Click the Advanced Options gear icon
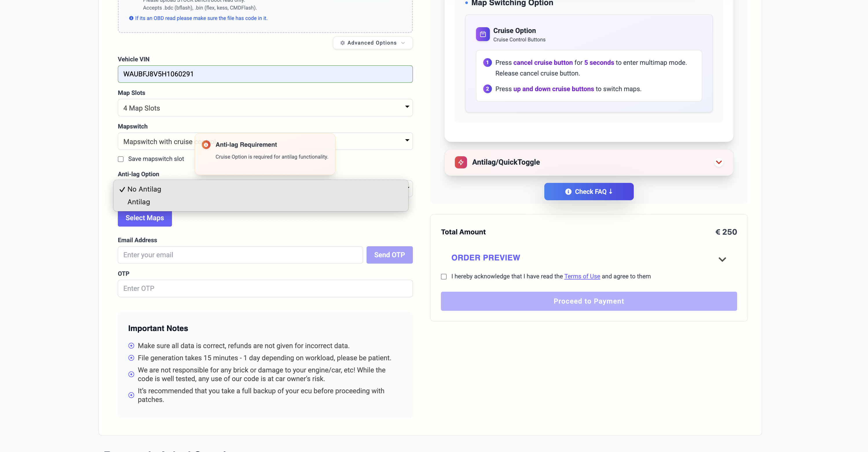 pyautogui.click(x=342, y=43)
